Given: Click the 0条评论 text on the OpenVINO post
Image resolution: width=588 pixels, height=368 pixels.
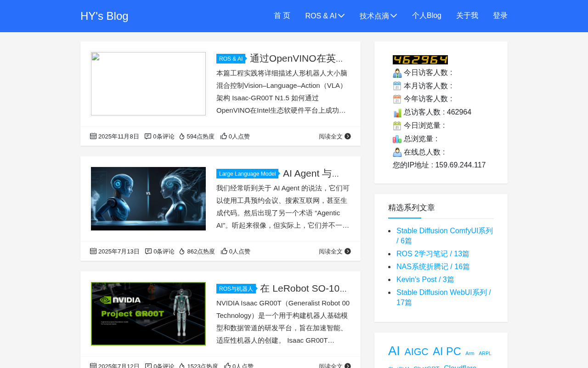Looking at the screenshot, I should (x=164, y=136).
